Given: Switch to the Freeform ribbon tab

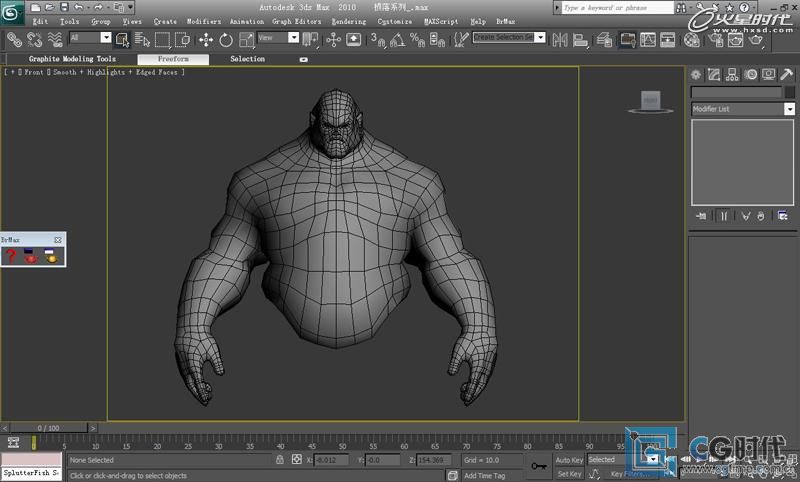Looking at the screenshot, I should (173, 59).
